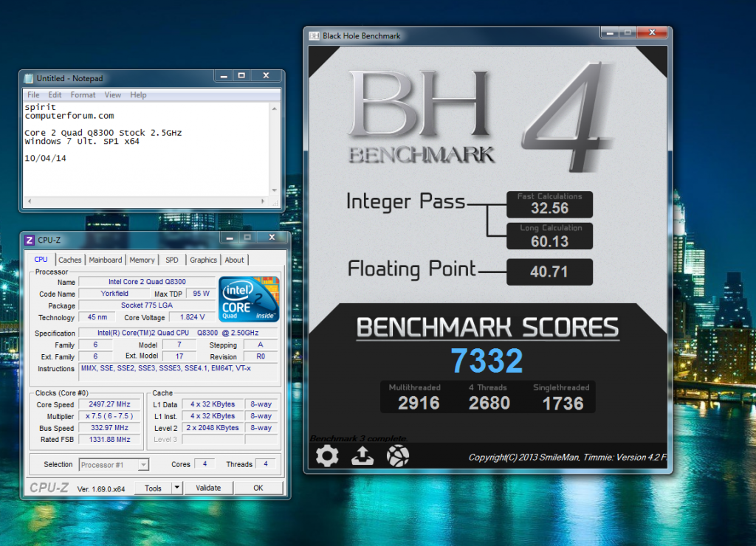Open the Tools dropdown arrow in CPU-Z
The image size is (756, 546).
(x=177, y=488)
